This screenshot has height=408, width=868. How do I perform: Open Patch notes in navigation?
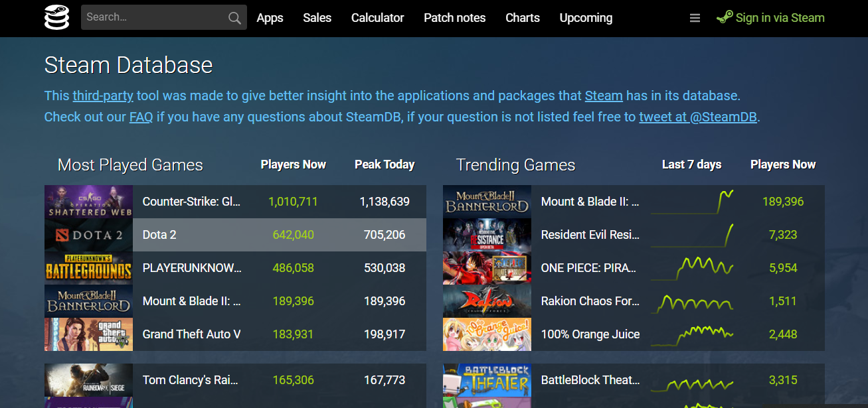click(454, 18)
